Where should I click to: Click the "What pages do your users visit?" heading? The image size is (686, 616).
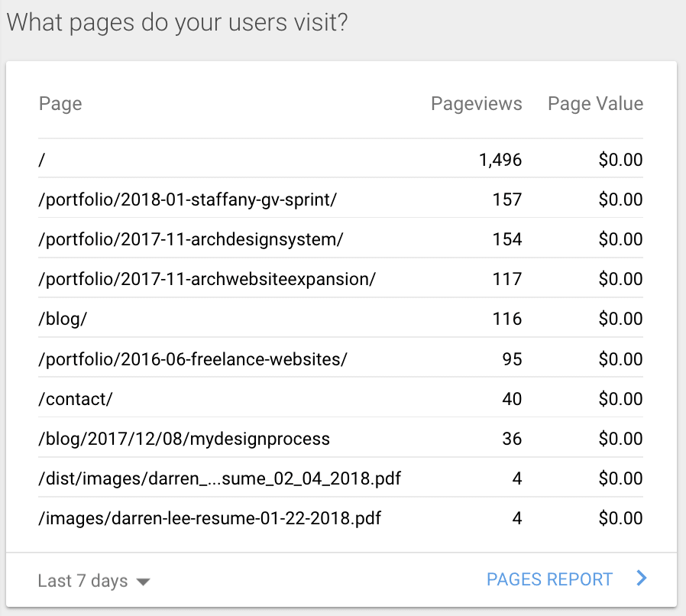point(177,22)
